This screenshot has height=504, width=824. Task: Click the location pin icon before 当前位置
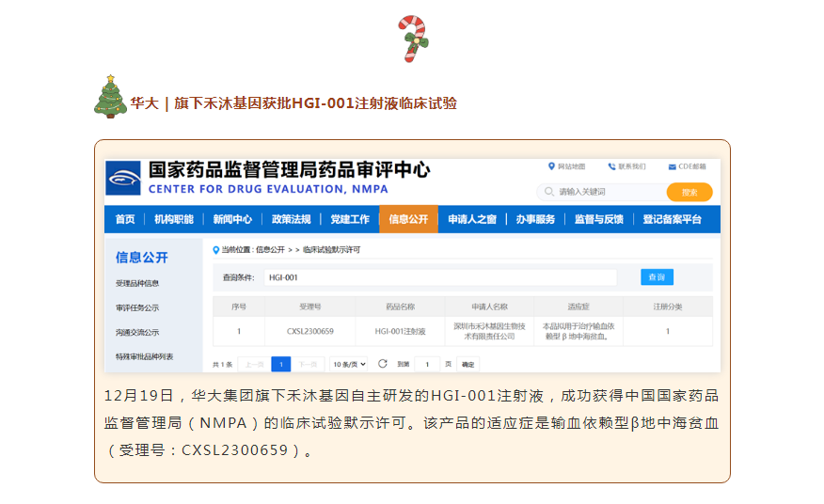pos(215,250)
